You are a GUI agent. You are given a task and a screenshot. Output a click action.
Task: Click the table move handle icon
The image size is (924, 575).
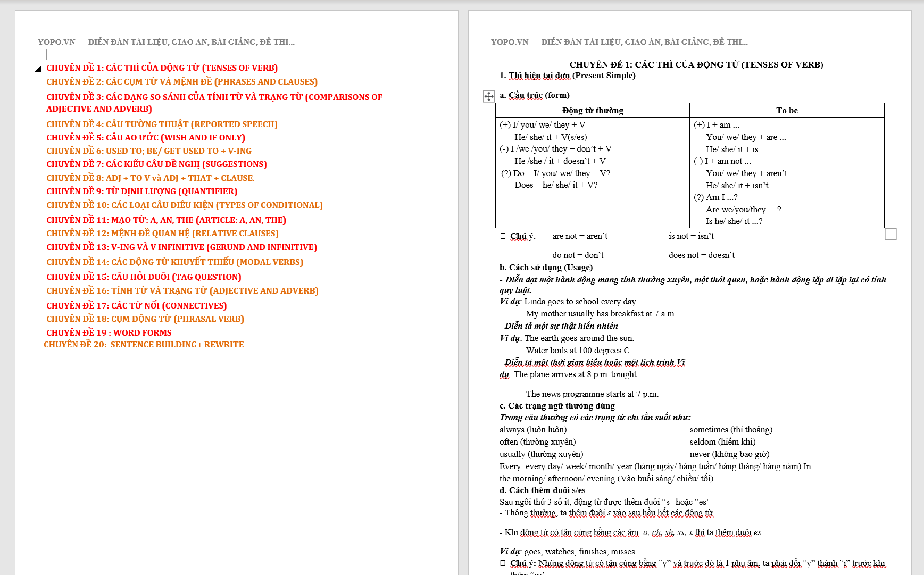click(488, 96)
